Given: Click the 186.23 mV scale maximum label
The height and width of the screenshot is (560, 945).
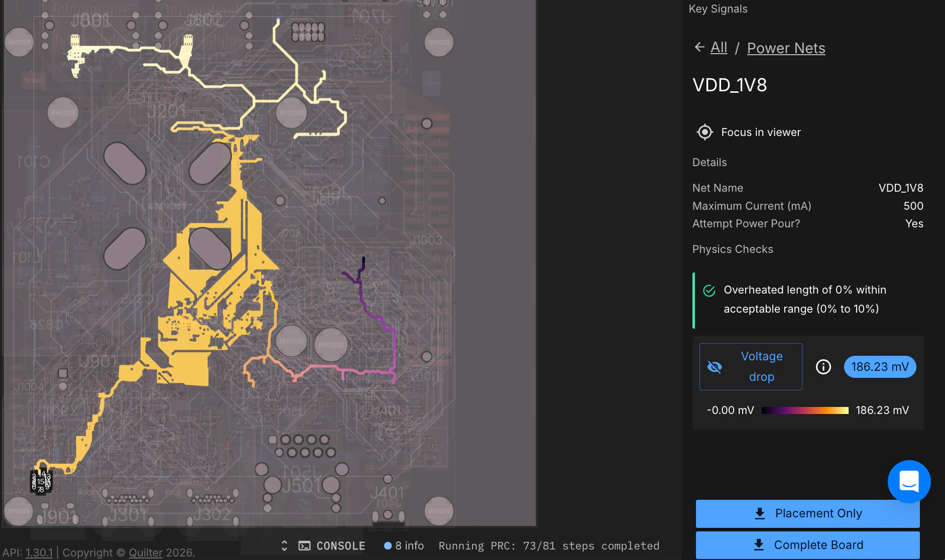Looking at the screenshot, I should (882, 410).
